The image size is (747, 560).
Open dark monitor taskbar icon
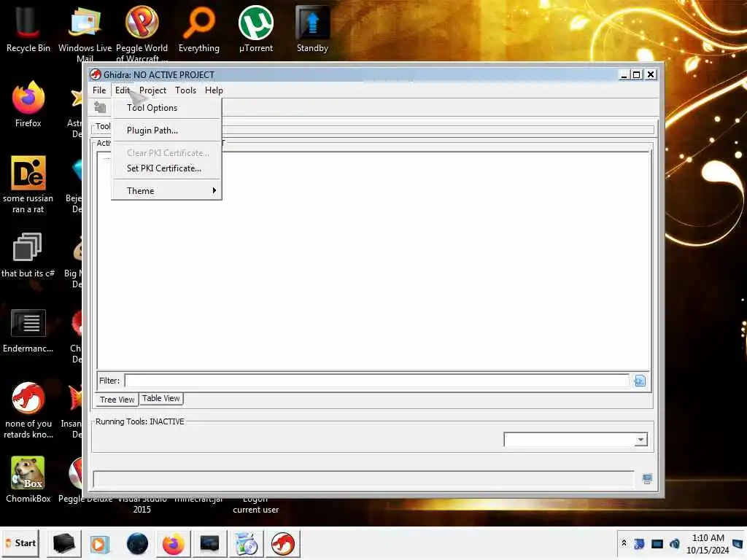[x=209, y=544]
